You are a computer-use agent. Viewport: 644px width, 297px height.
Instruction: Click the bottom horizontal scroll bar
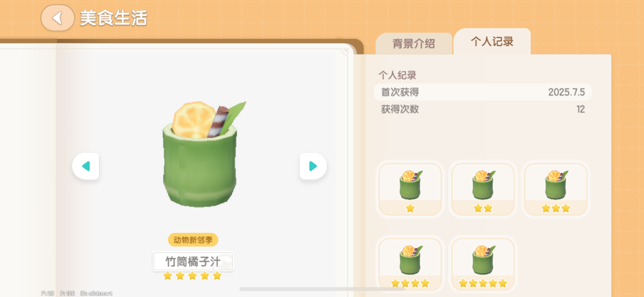[x=322, y=289]
